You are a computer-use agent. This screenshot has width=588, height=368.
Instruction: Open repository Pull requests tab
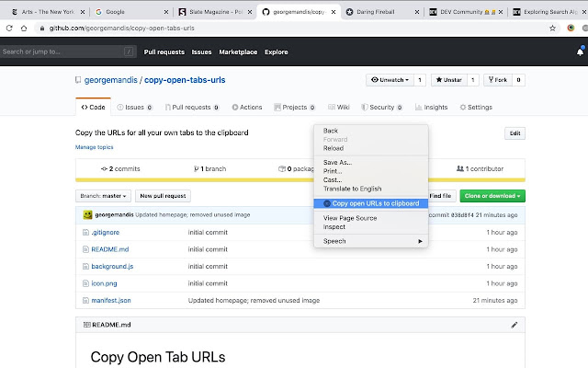click(x=192, y=108)
